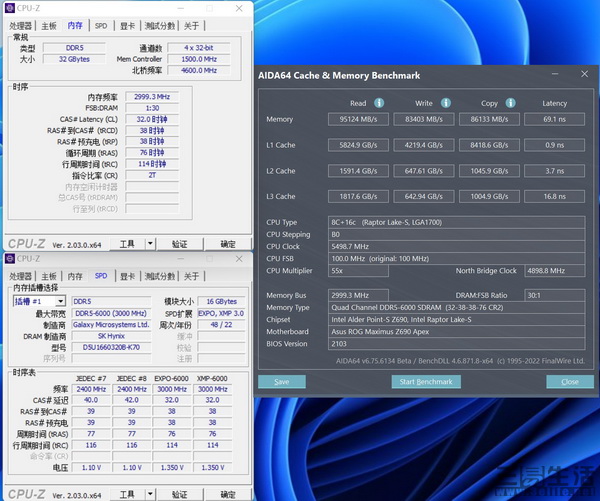Click the L3 Cache Latency value 16.8 ns
This screenshot has height=501, width=600.
pyautogui.click(x=554, y=196)
